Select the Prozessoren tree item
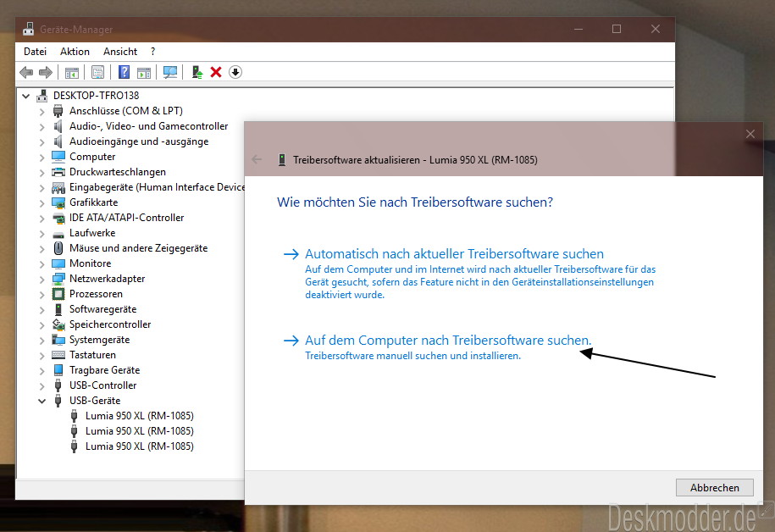The height and width of the screenshot is (532, 775). (96, 294)
